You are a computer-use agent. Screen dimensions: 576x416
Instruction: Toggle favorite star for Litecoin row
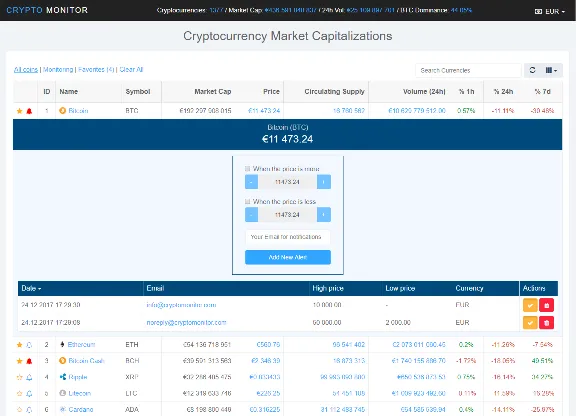pyautogui.click(x=19, y=393)
